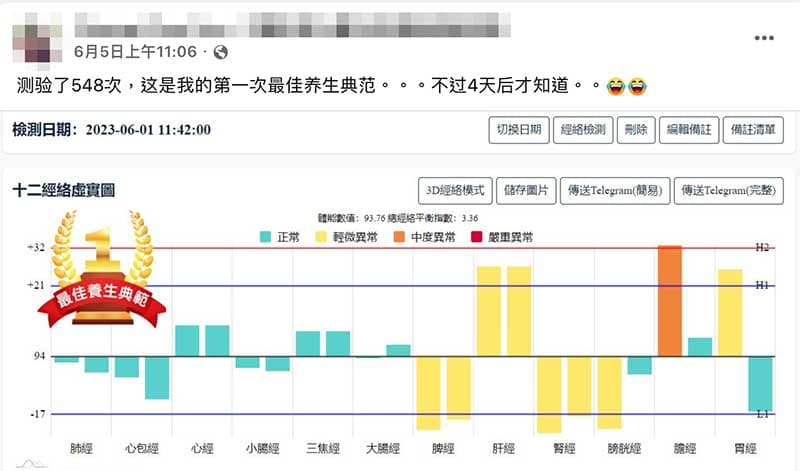
Task: Click the 儲存圖片 save image button
Action: 525,190
